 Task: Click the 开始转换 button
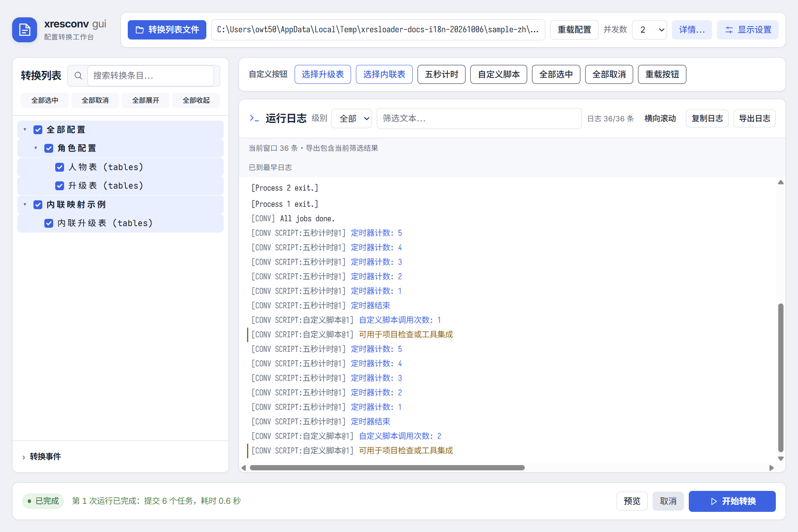[732, 501]
